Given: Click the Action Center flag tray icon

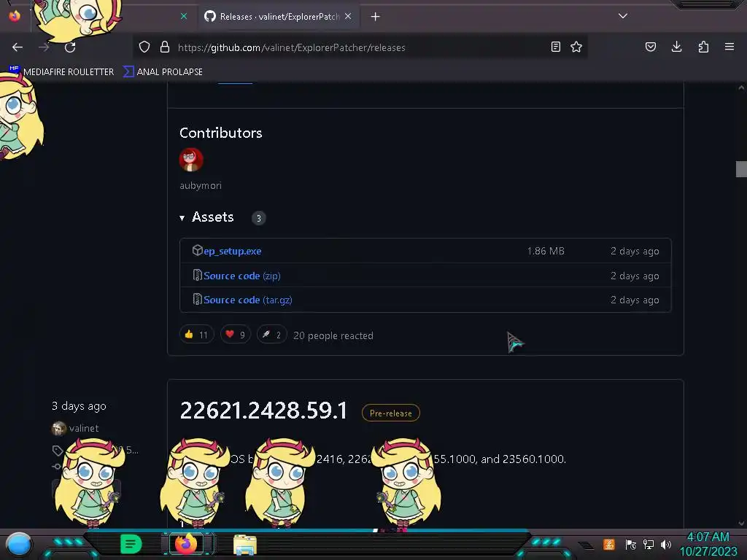Looking at the screenshot, I should click(x=630, y=544).
